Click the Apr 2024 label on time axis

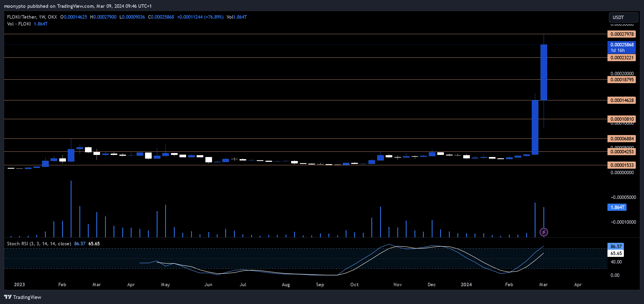(578, 285)
